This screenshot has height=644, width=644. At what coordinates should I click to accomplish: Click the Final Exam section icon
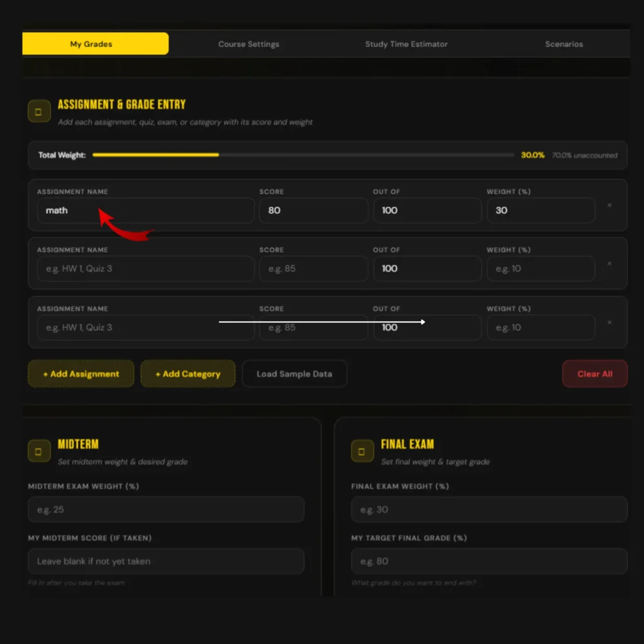[362, 451]
